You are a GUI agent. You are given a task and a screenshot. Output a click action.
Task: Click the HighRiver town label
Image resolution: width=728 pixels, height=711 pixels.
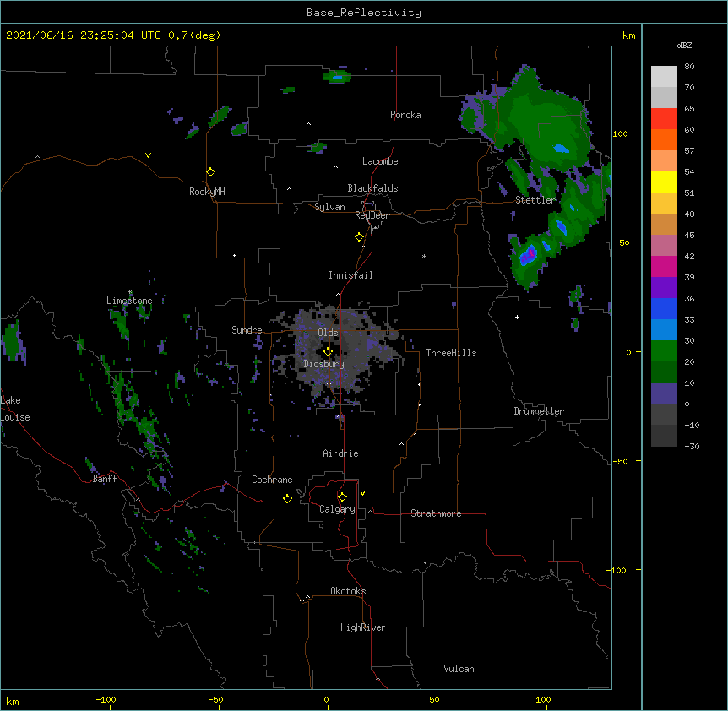tap(363, 627)
